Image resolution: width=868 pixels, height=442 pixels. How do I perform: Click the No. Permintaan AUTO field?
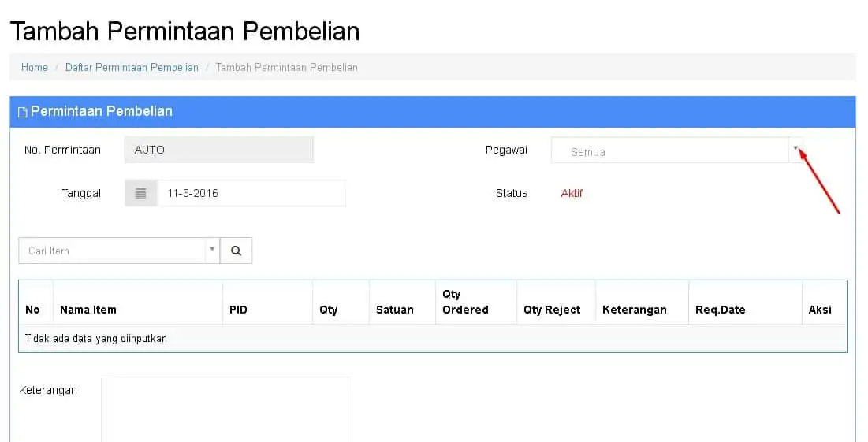[219, 150]
